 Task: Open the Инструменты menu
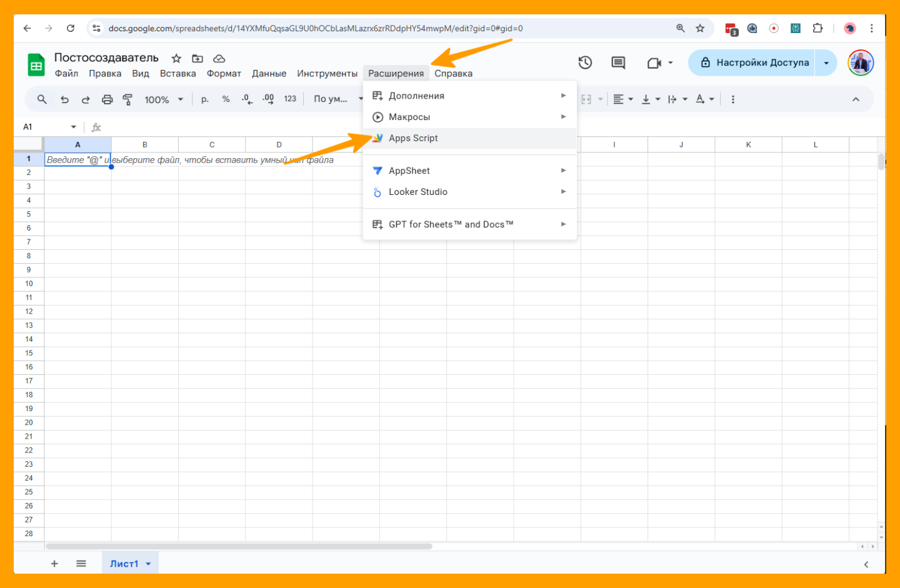pos(327,74)
